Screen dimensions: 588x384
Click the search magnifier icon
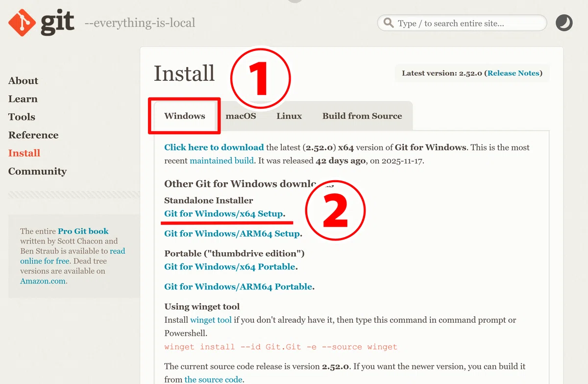point(389,23)
